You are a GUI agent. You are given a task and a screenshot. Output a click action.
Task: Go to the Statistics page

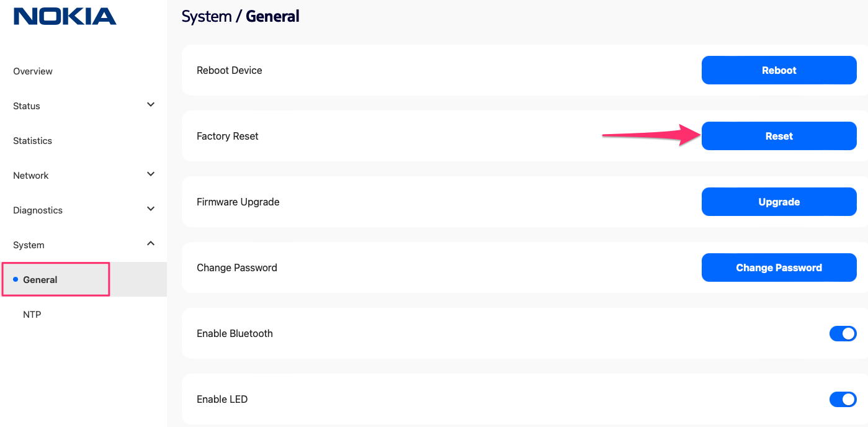coord(32,140)
